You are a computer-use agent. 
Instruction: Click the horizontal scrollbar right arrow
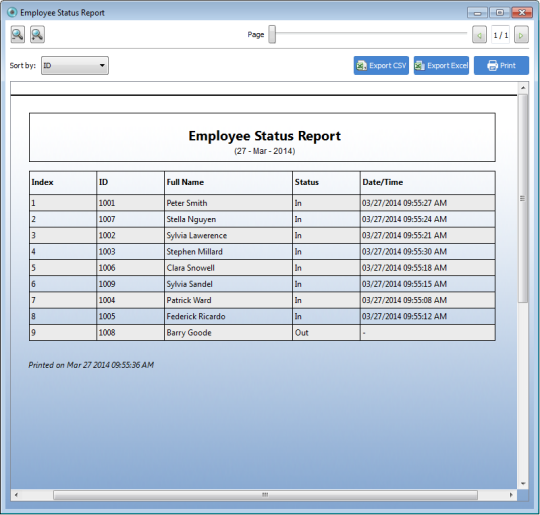tap(511, 495)
